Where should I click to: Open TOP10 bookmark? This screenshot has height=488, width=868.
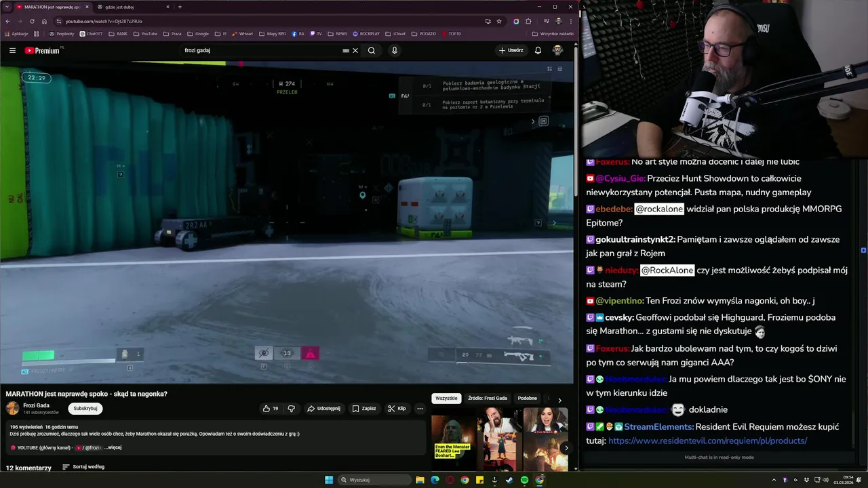coord(451,33)
